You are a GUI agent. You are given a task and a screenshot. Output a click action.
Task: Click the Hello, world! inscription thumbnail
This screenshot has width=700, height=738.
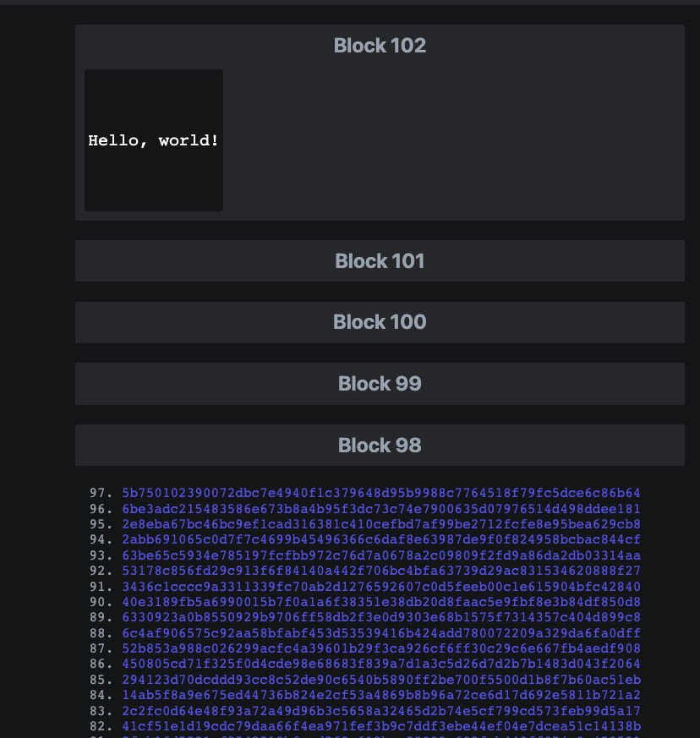pos(154,140)
